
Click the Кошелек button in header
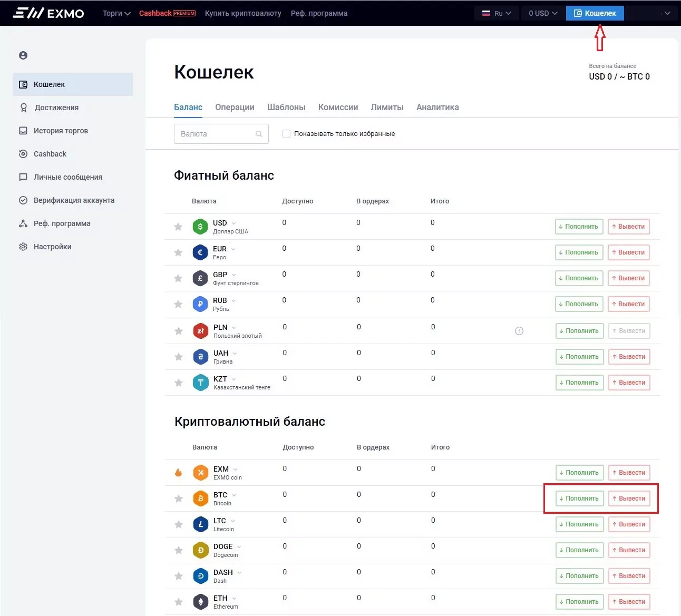tap(595, 13)
